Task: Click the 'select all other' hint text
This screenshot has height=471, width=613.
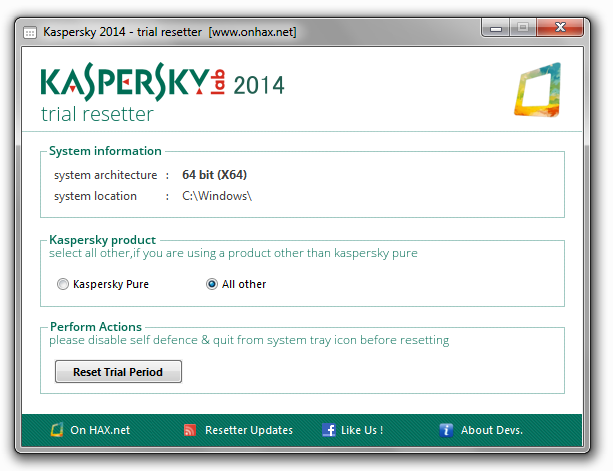Action: click(x=233, y=253)
